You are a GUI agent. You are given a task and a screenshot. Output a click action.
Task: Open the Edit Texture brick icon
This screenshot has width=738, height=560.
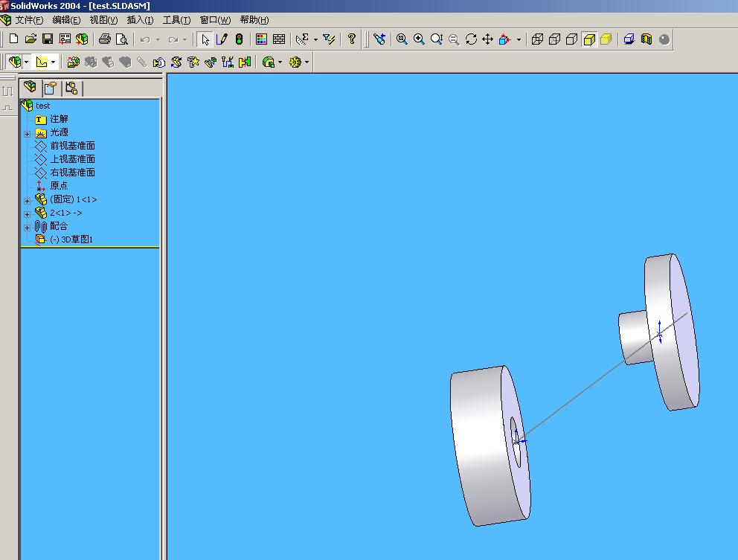click(279, 39)
